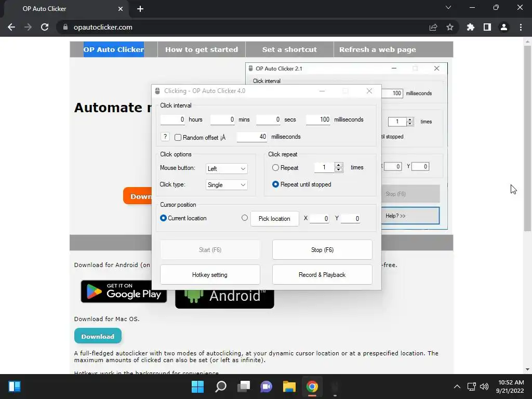
Task: Open the OP Auto Clicker nav tab
Action: pos(114,49)
